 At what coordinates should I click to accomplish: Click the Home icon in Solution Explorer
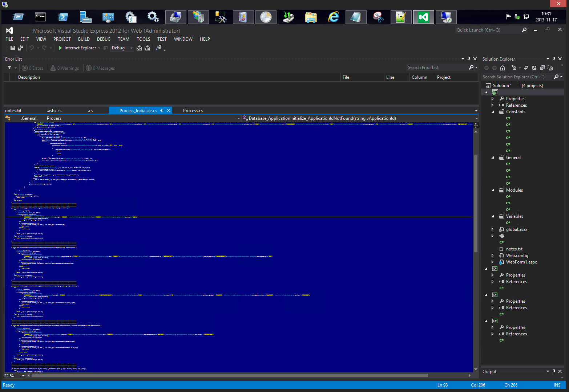pyautogui.click(x=503, y=68)
